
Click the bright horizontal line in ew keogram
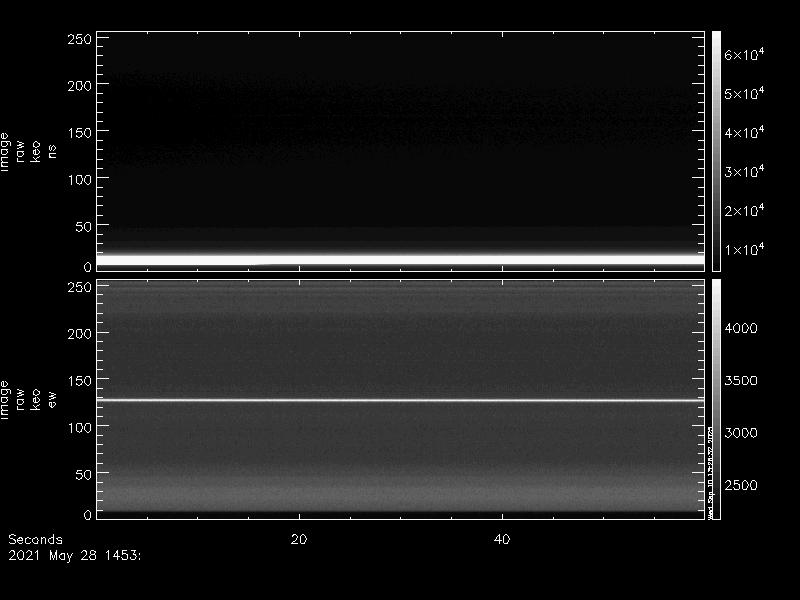(x=400, y=400)
